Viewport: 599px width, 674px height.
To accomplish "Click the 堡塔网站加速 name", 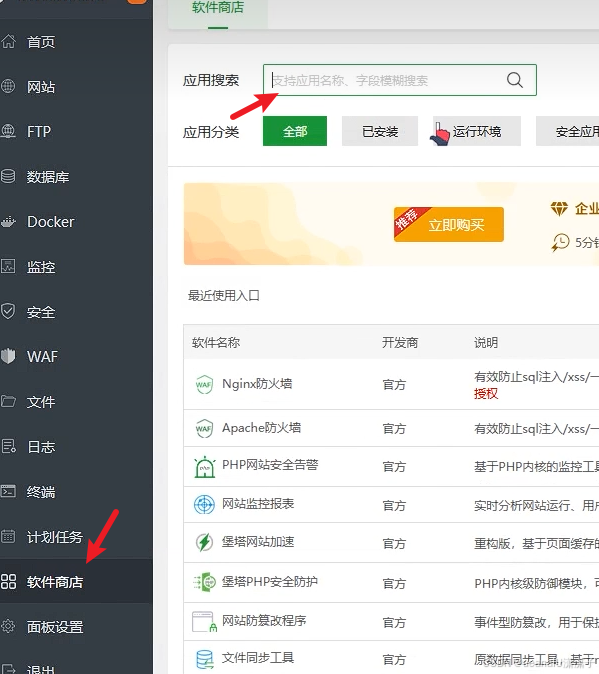I will [258, 542].
